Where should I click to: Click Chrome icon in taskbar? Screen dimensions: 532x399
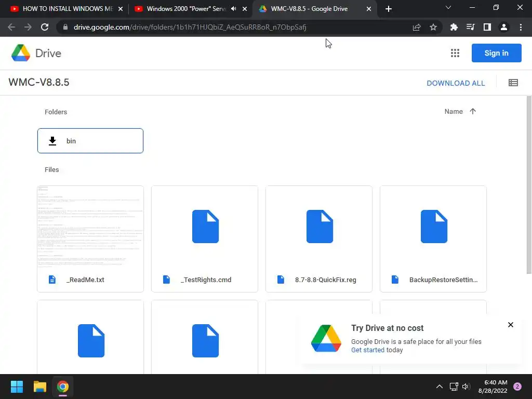(62, 387)
